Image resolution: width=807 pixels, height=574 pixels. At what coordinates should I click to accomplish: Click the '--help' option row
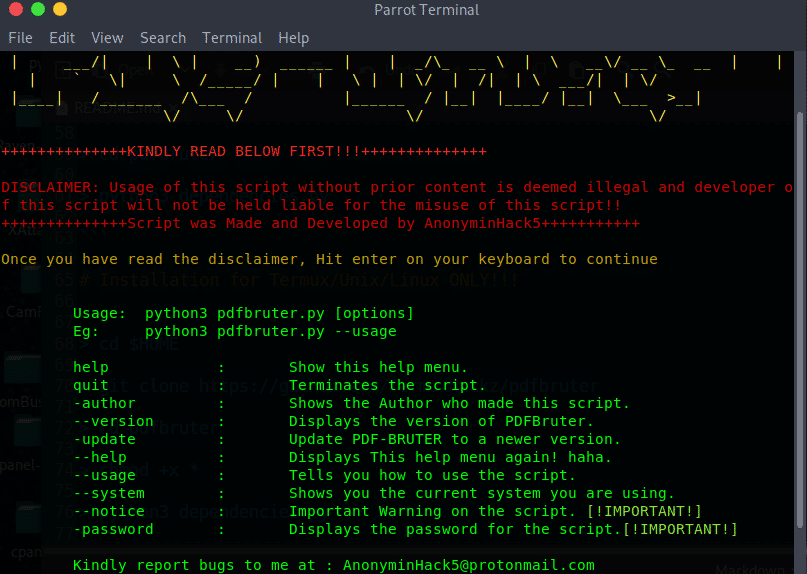342,458
